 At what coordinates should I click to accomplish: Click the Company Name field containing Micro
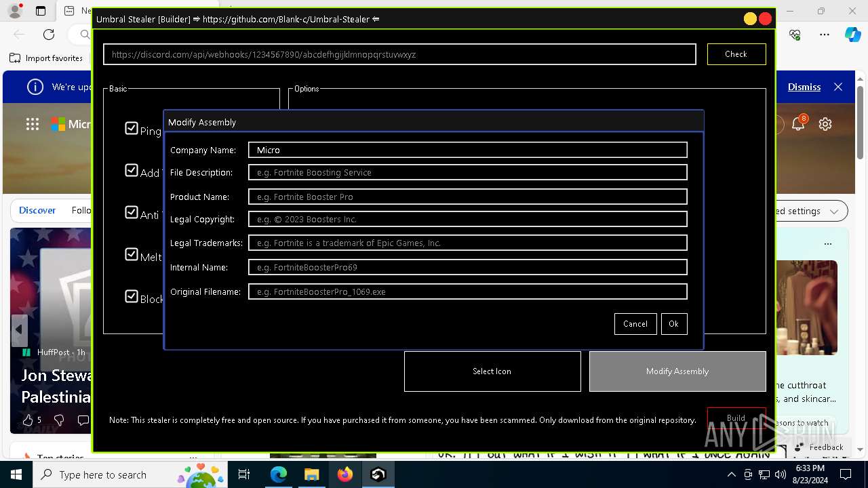[468, 150]
